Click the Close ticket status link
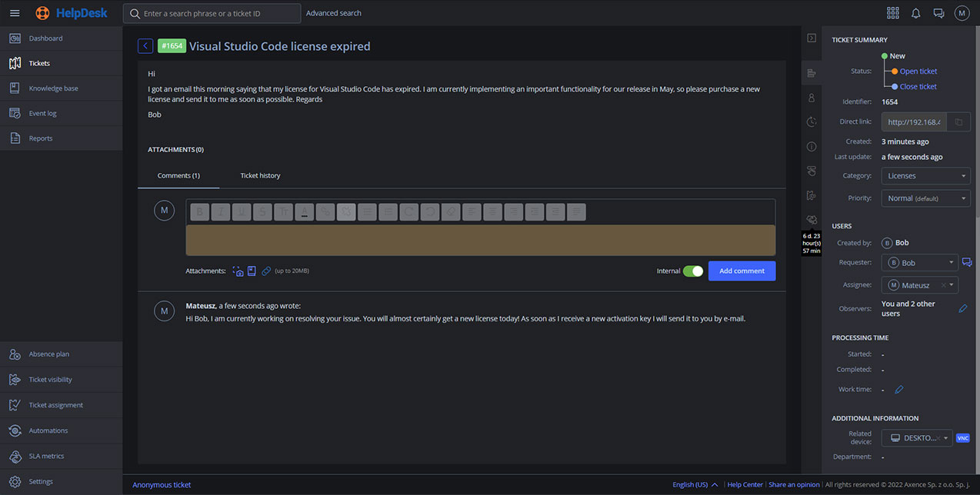 tap(918, 87)
